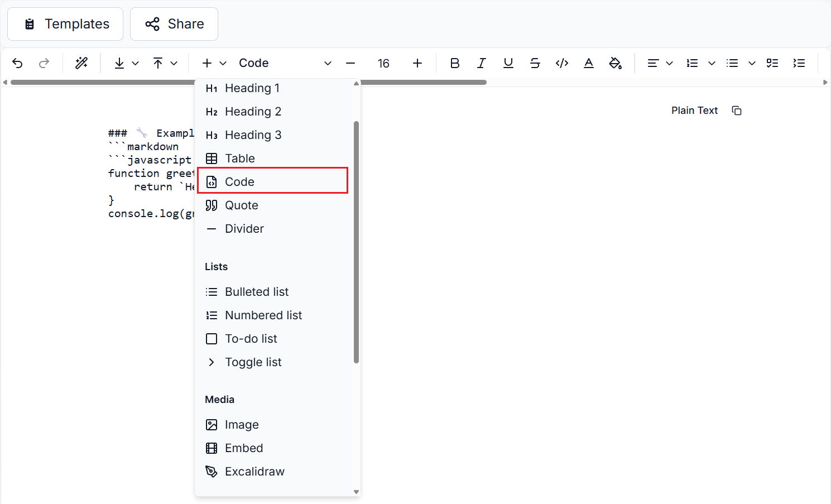Toggle the checklist format icon
This screenshot has width=831, height=504.
click(x=772, y=63)
